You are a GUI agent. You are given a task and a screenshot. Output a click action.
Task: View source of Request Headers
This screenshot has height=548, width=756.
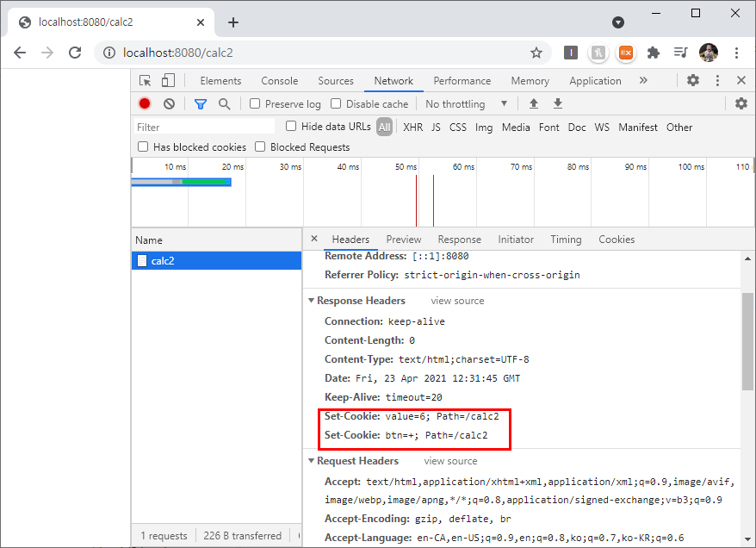450,461
